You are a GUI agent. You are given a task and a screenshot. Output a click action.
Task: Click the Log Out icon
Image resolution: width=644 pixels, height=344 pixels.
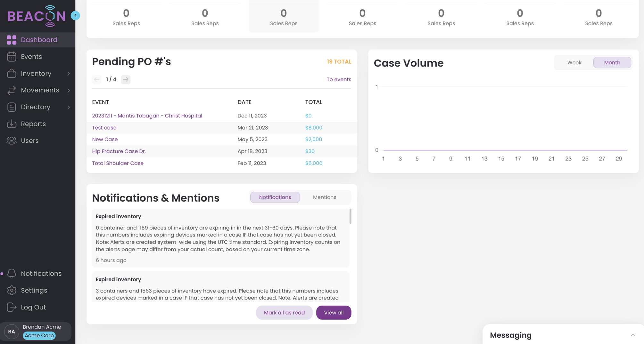click(12, 307)
